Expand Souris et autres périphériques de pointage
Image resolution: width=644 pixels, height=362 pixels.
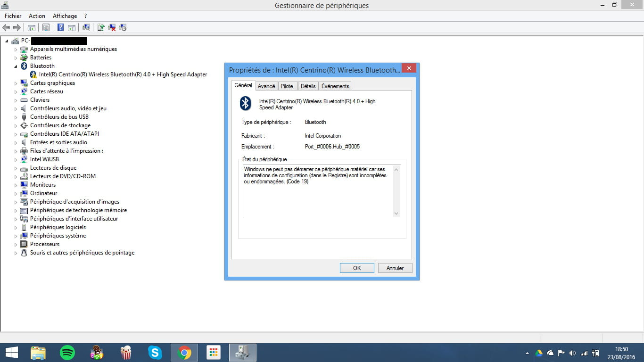[x=16, y=253]
